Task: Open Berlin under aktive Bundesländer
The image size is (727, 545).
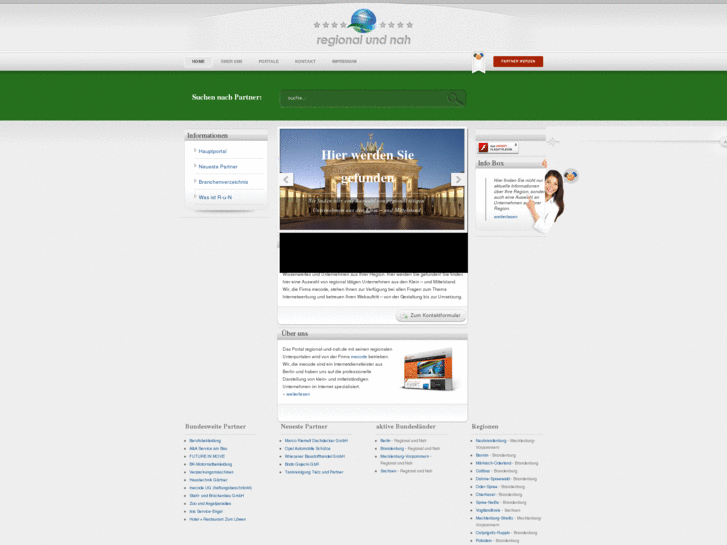Action: (x=385, y=441)
